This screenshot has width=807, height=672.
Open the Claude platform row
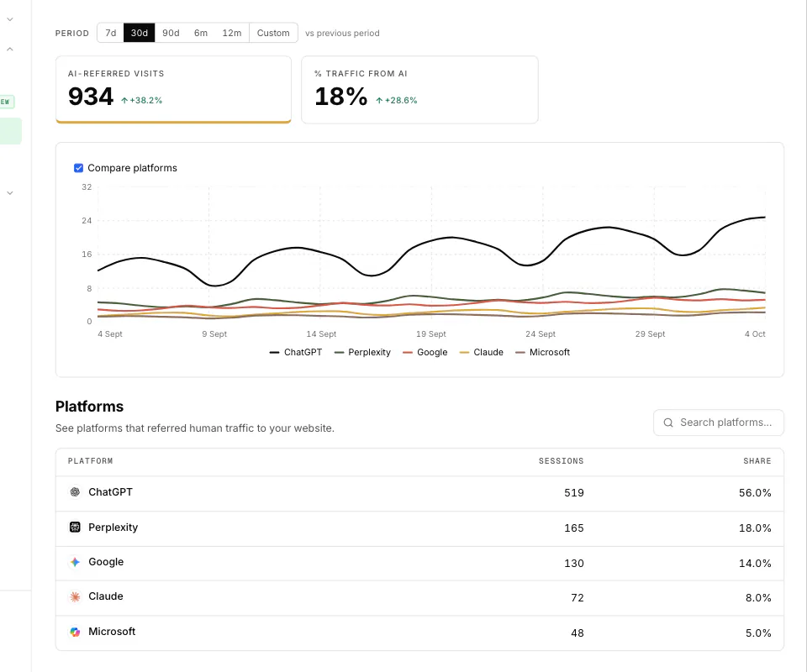tap(419, 598)
